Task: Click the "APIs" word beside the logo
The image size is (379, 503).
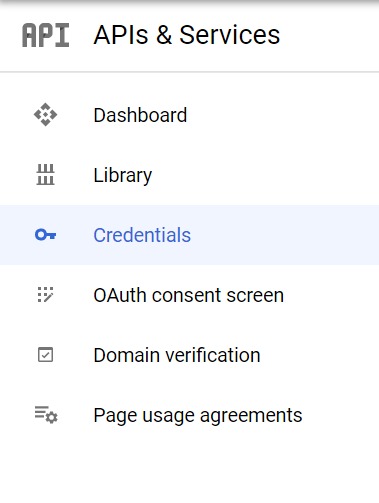Action: click(121, 35)
